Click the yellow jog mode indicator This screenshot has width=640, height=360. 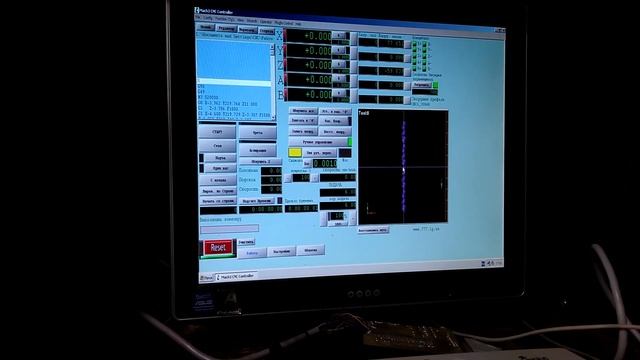point(295,153)
